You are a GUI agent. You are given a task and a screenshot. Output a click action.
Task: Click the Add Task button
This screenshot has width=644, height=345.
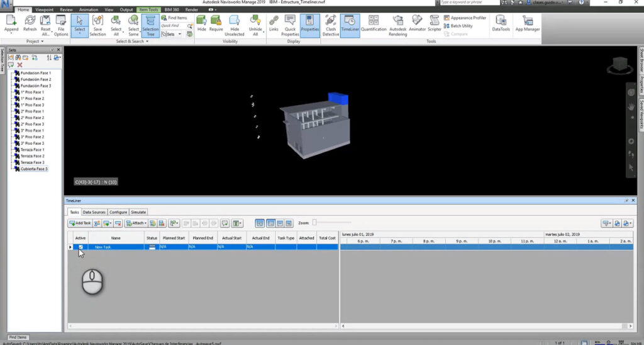pyautogui.click(x=80, y=223)
